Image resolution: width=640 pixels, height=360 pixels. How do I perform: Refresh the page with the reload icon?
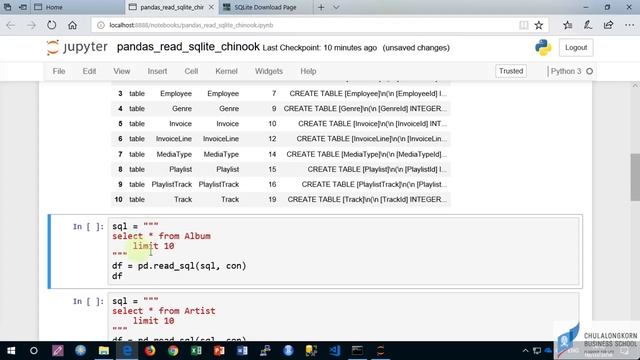[x=51, y=25]
